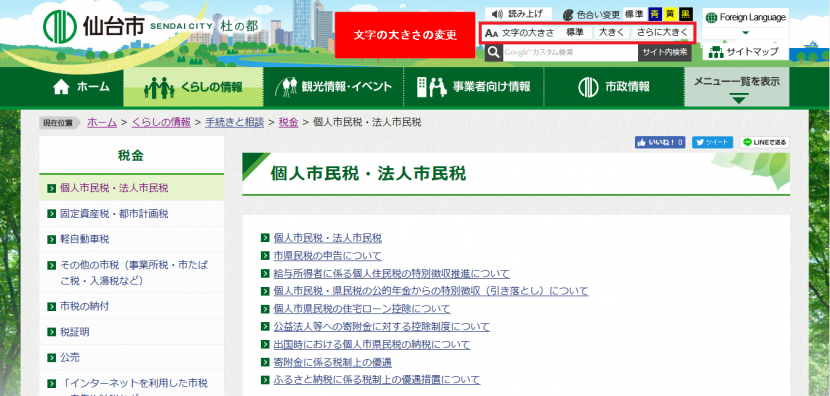The height and width of the screenshot is (396, 830).
Task: Open the 観光情報・イベント navigation tab
Action: 333,87
